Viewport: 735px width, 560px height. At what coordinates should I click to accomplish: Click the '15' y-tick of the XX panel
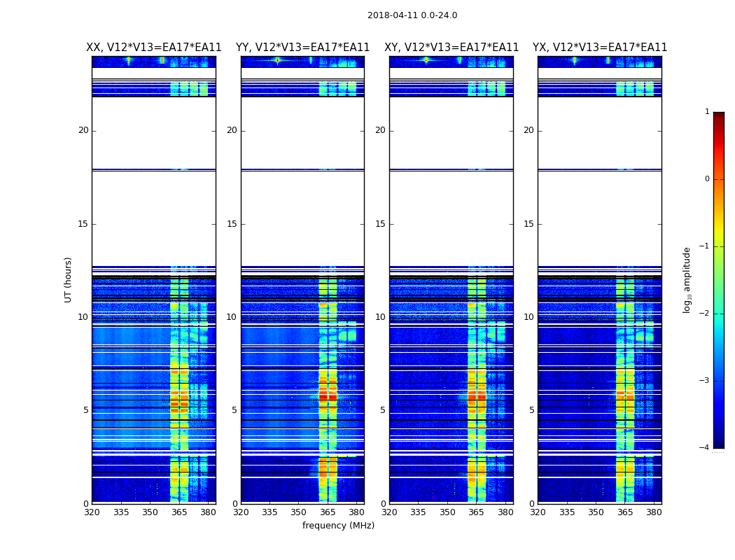point(83,224)
